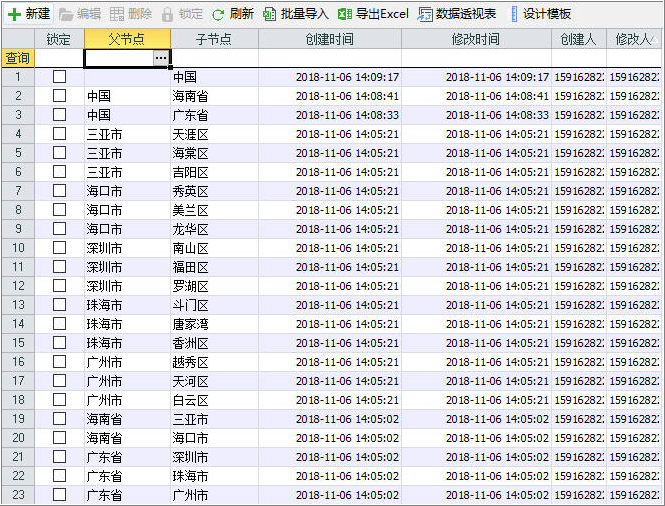
Task: Click the 查询 row label
Action: pyautogui.click(x=17, y=58)
